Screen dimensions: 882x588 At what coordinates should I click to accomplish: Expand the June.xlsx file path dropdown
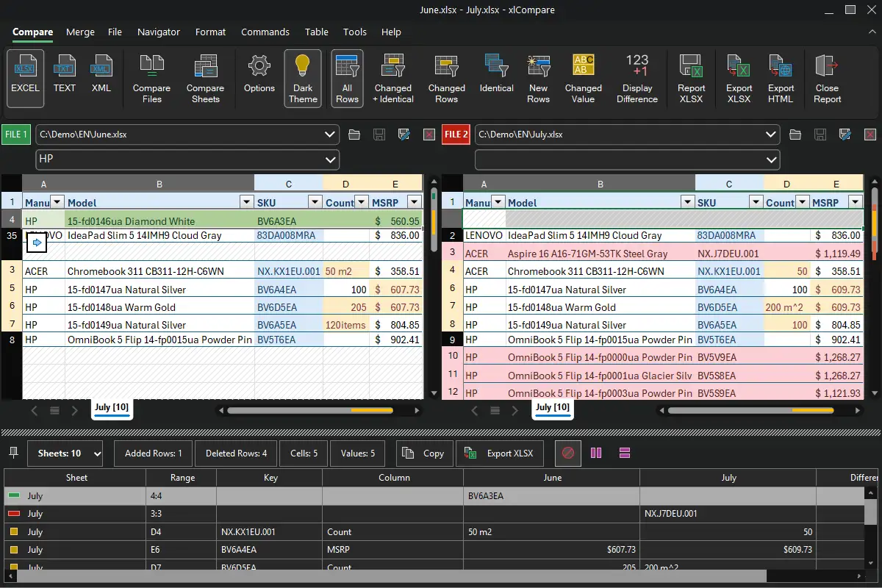(330, 135)
